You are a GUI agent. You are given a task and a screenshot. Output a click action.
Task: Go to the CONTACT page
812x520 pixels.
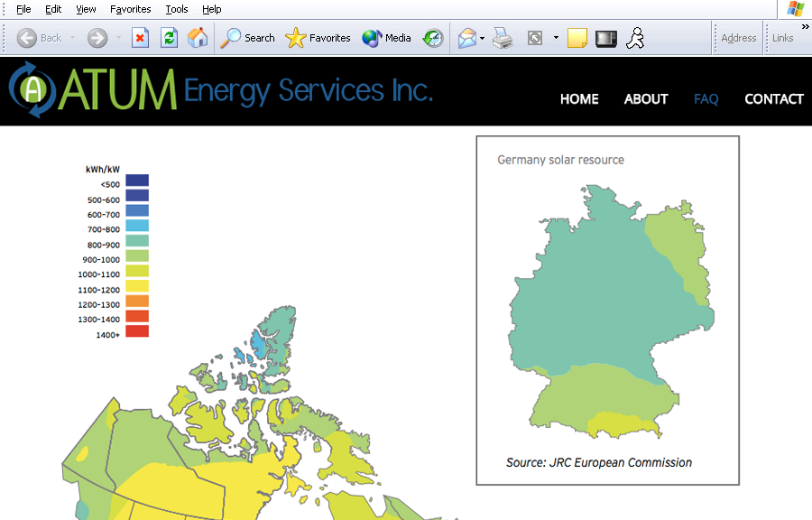pyautogui.click(x=773, y=99)
